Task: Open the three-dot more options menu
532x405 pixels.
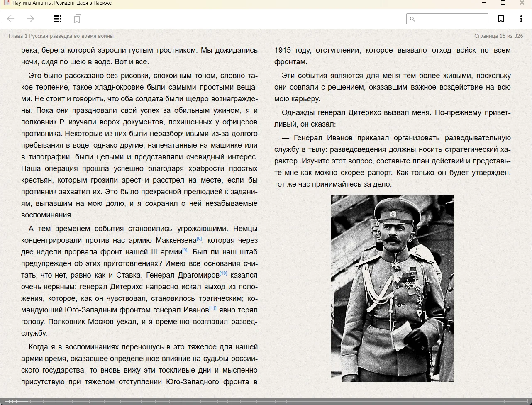Action: [521, 19]
